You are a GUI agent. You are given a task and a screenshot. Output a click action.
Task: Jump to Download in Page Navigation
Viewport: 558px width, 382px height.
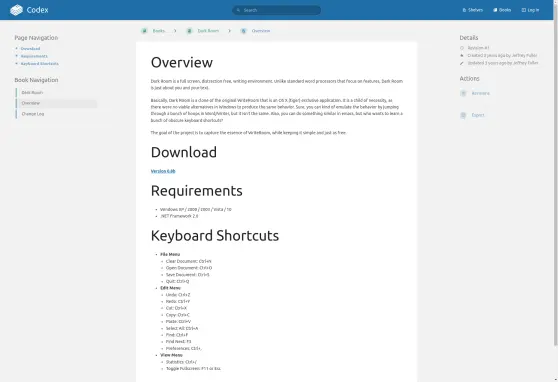pyautogui.click(x=30, y=48)
